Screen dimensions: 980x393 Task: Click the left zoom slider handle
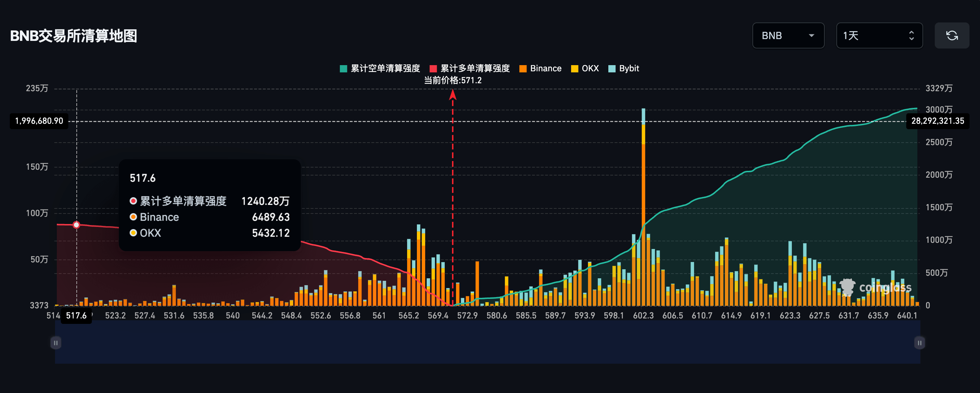pos(55,343)
